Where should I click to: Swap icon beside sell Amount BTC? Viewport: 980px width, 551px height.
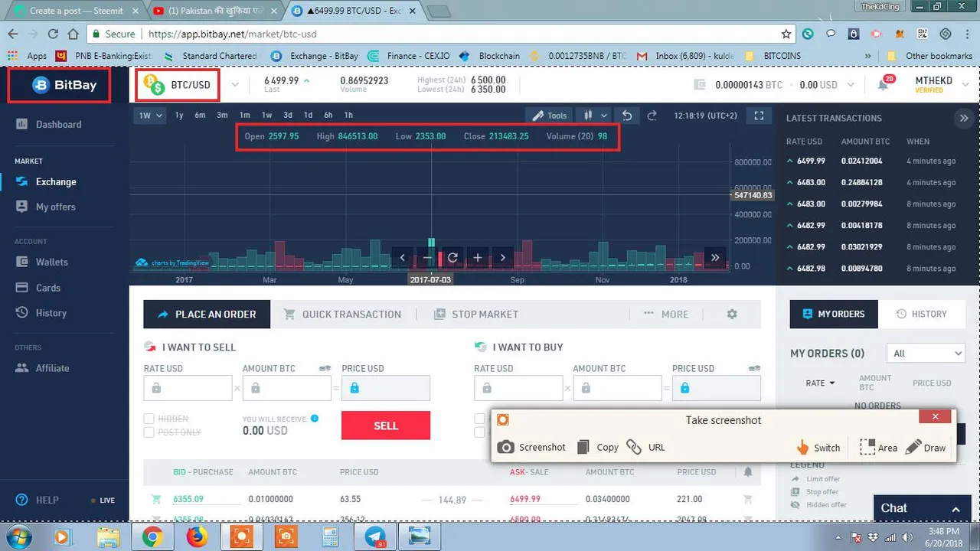(325, 368)
